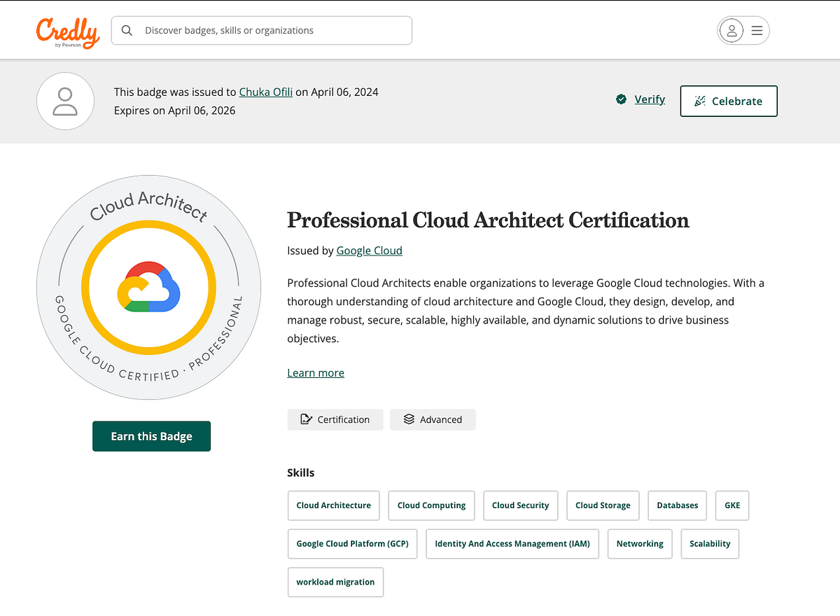Select the Networking skill tag

640,544
